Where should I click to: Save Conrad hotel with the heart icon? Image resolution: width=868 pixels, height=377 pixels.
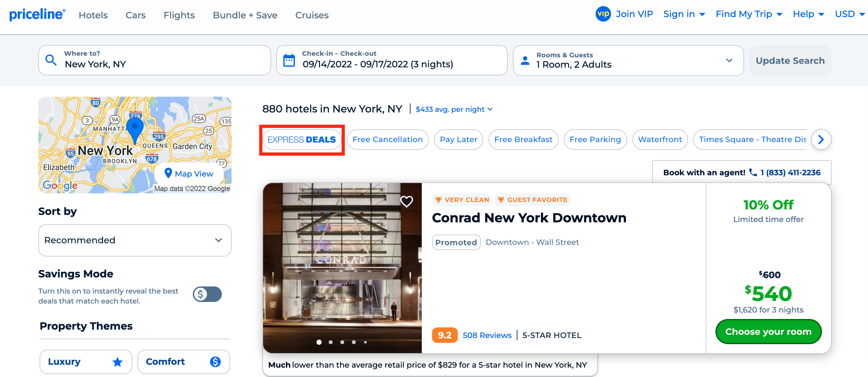point(406,201)
